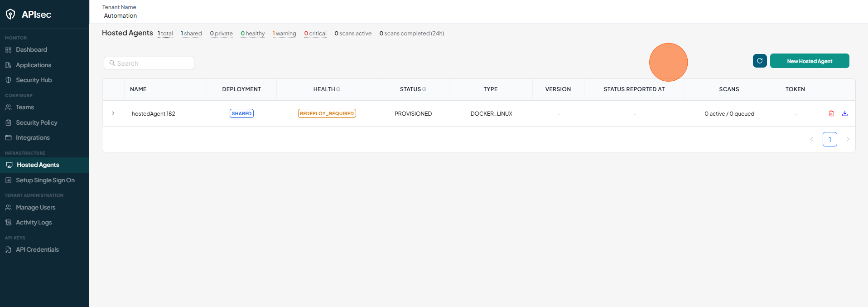Click the Search input field
The image size is (868, 307).
coord(149,63)
